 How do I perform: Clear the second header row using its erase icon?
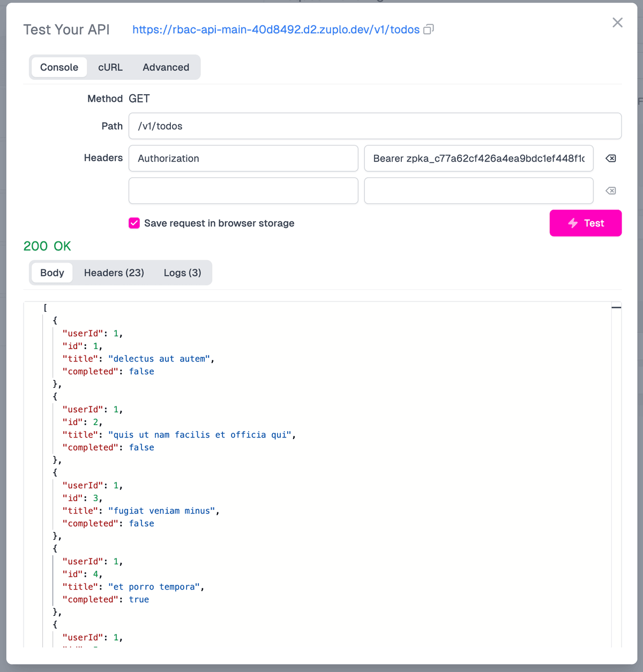pos(610,191)
